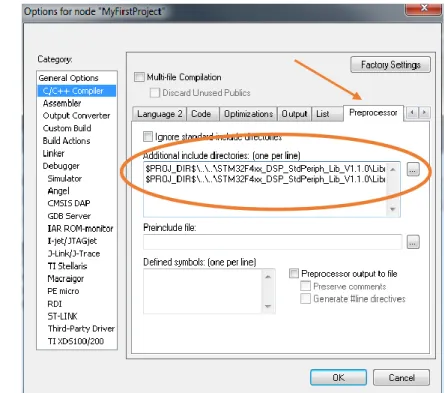Select GDB Server category
The height and width of the screenshot is (393, 445).
coord(69,216)
